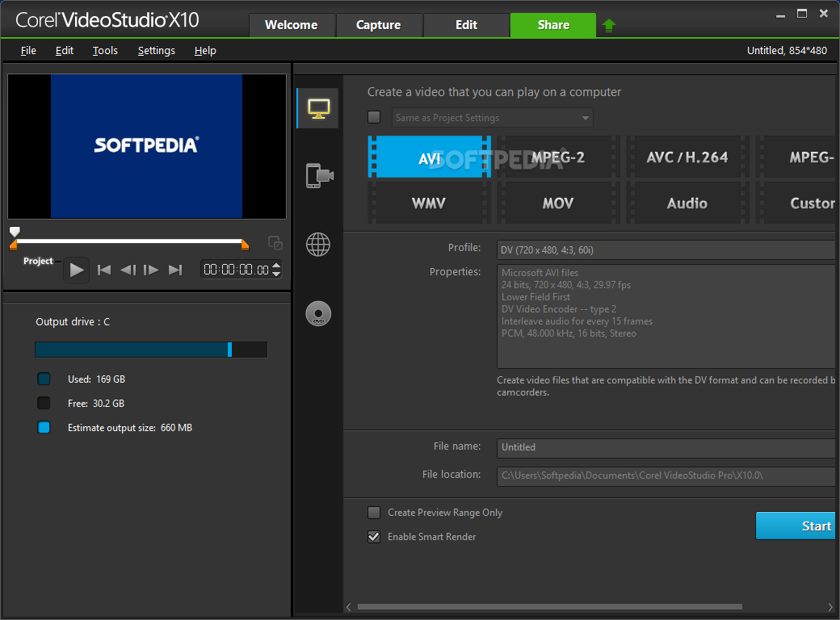The width and height of the screenshot is (840, 620).
Task: Select the Computer output category icon
Action: click(x=318, y=109)
